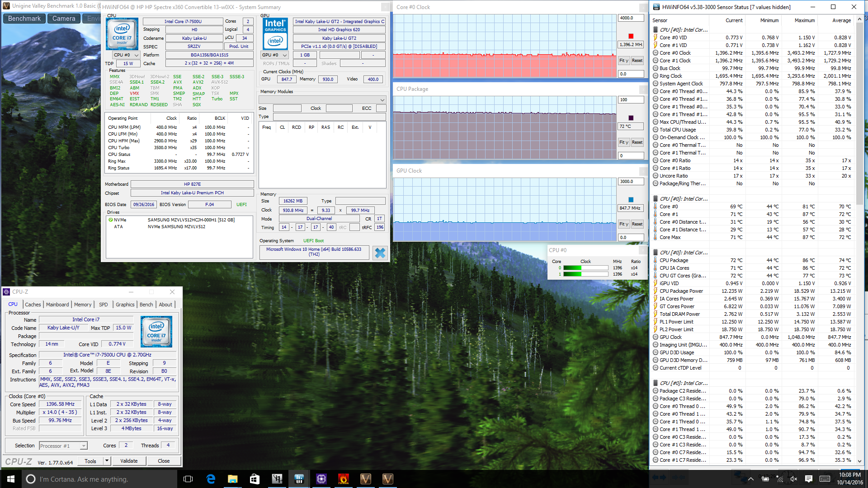
Task: Click the blue X icon in System Summary
Action: coord(380,253)
